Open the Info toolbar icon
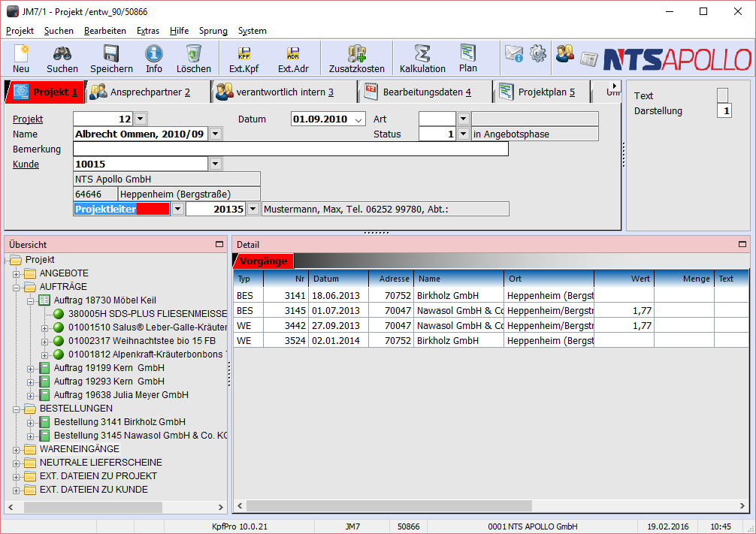 154,59
